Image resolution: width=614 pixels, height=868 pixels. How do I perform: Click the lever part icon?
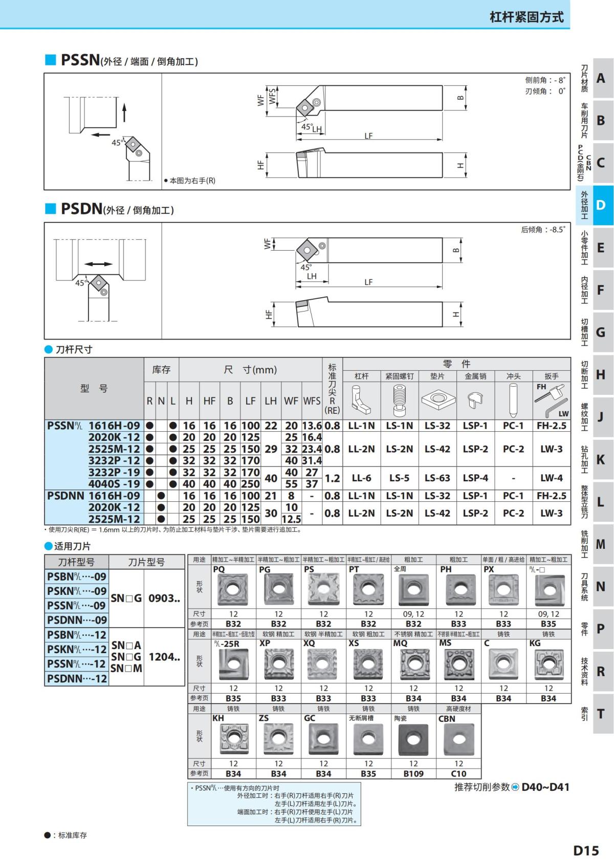pos(361,400)
